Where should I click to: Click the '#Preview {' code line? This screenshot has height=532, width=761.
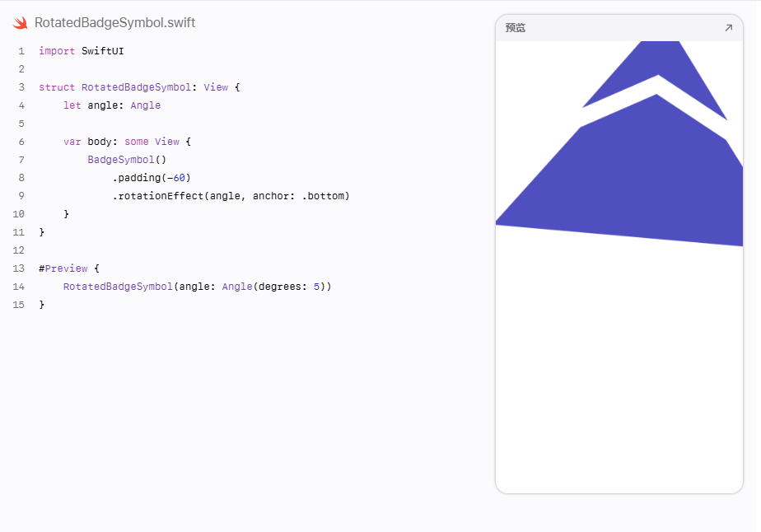pos(69,268)
